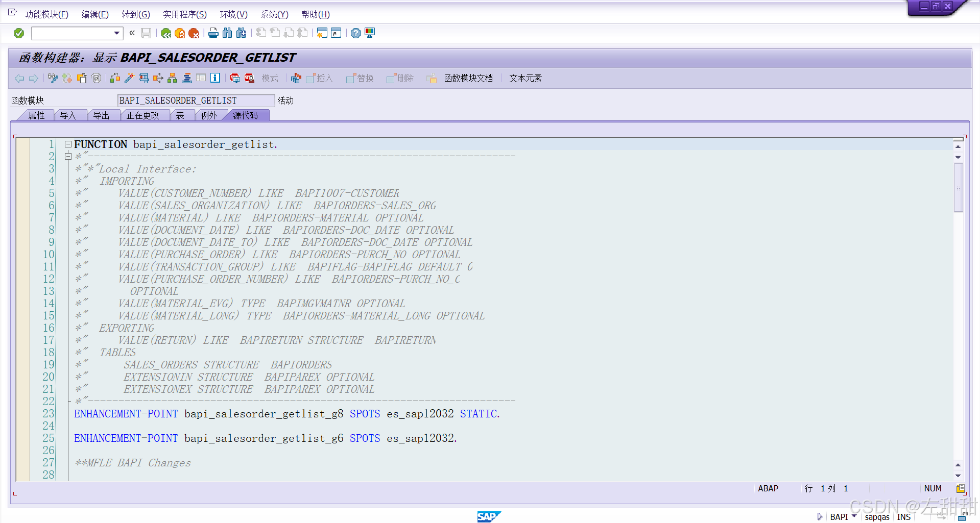
Task: Open the 转到(G) menu
Action: tap(136, 14)
